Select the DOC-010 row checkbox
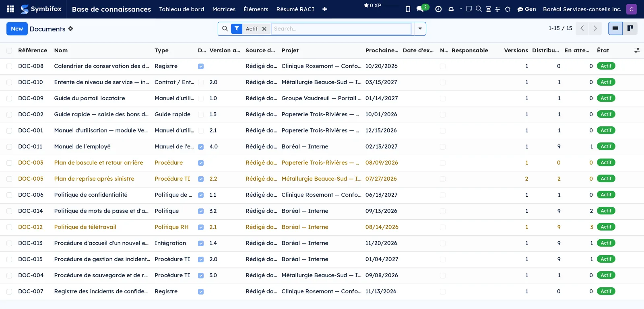644x309 pixels. (x=9, y=82)
